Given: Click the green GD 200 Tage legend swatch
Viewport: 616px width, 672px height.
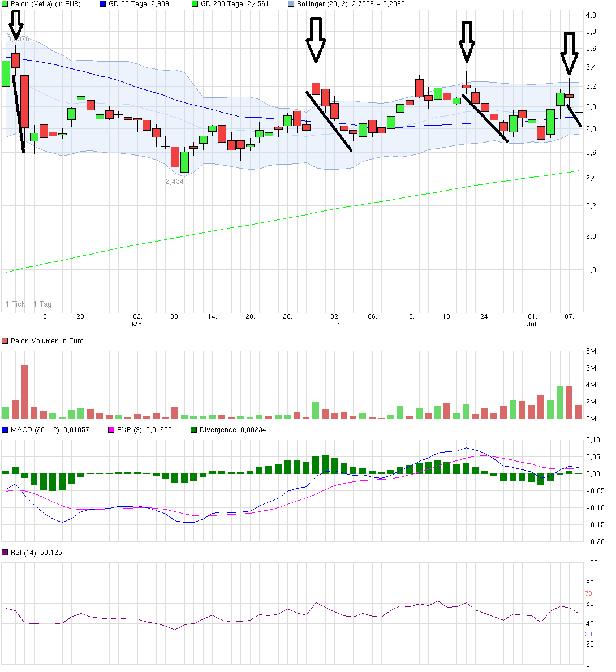Looking at the screenshot, I should pyautogui.click(x=195, y=4).
